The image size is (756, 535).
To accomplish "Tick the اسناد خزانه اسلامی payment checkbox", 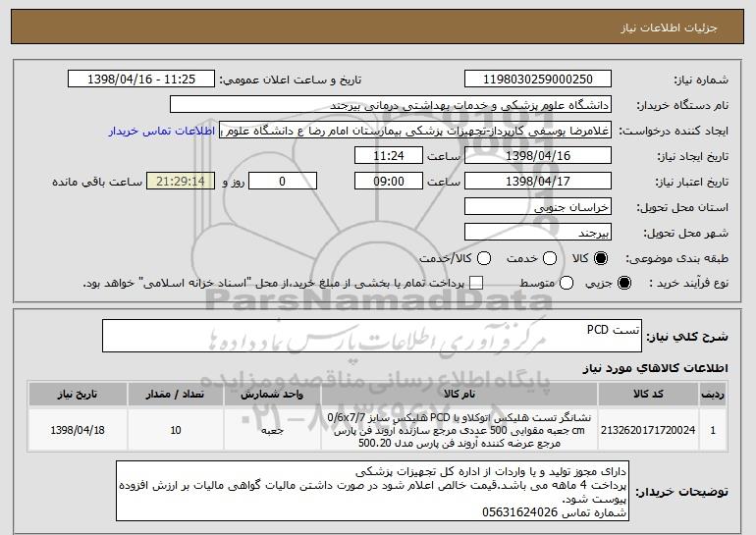I will point(476,284).
